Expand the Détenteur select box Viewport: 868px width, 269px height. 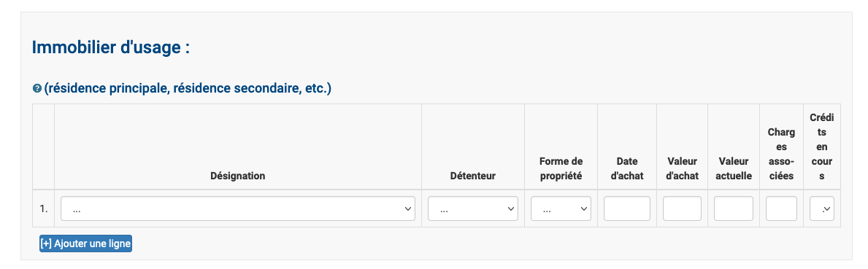click(473, 208)
